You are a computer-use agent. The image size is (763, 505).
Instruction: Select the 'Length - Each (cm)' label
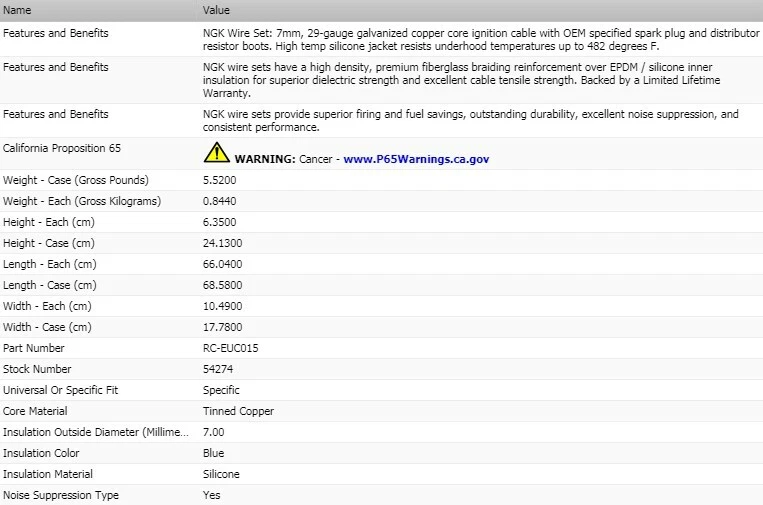[x=50, y=264]
